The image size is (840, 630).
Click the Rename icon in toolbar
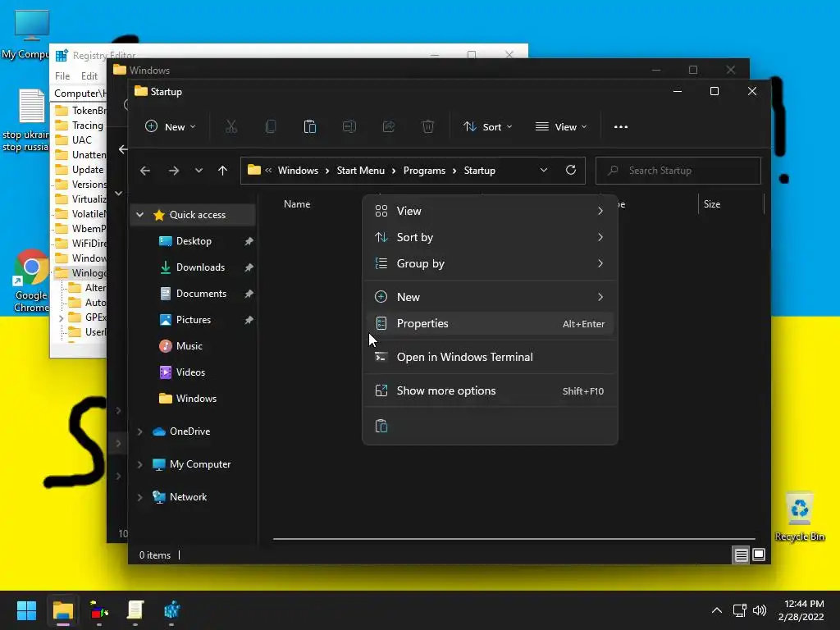349,127
